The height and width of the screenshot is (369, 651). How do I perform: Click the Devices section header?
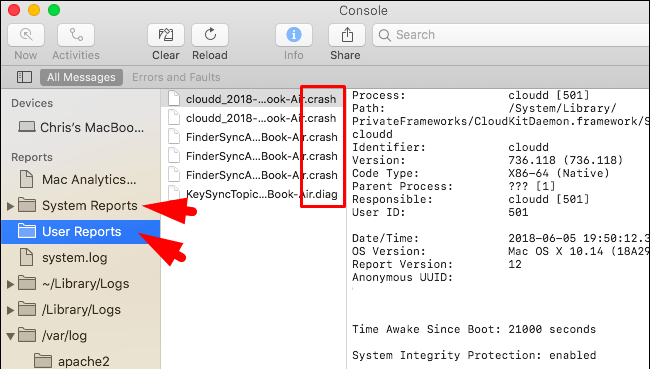[x=32, y=103]
